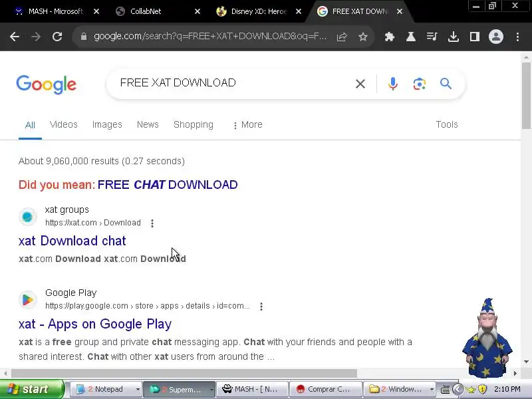Bookmark this page with the star icon
Viewport: 532px width, 399px height.
(362, 37)
